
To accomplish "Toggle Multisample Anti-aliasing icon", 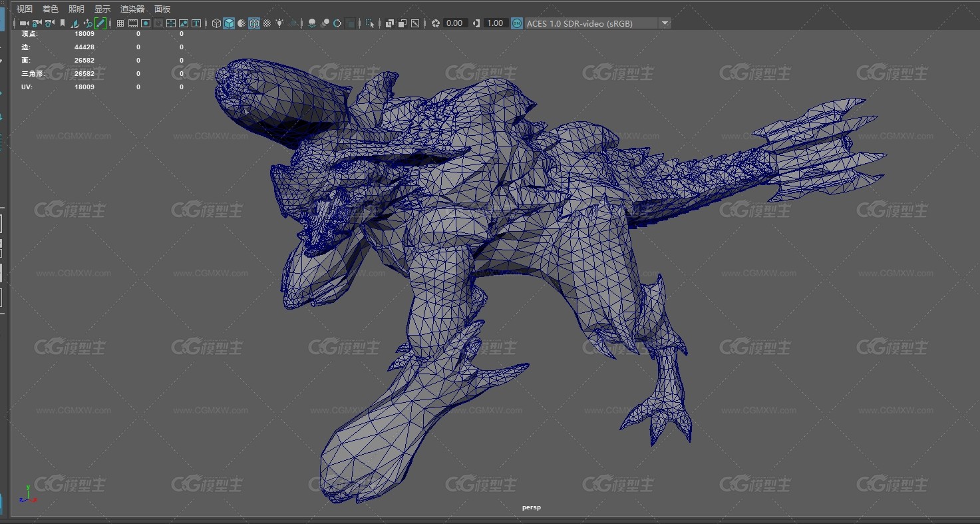I will 337,23.
